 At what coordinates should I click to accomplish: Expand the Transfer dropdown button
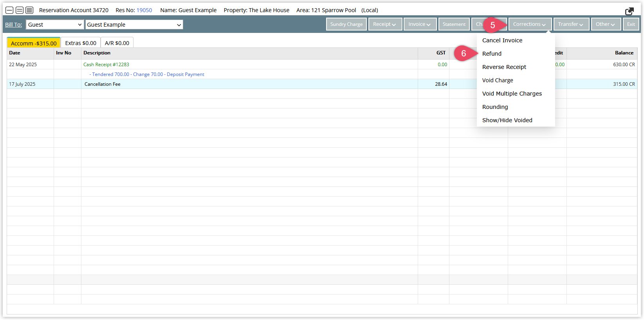click(x=571, y=24)
